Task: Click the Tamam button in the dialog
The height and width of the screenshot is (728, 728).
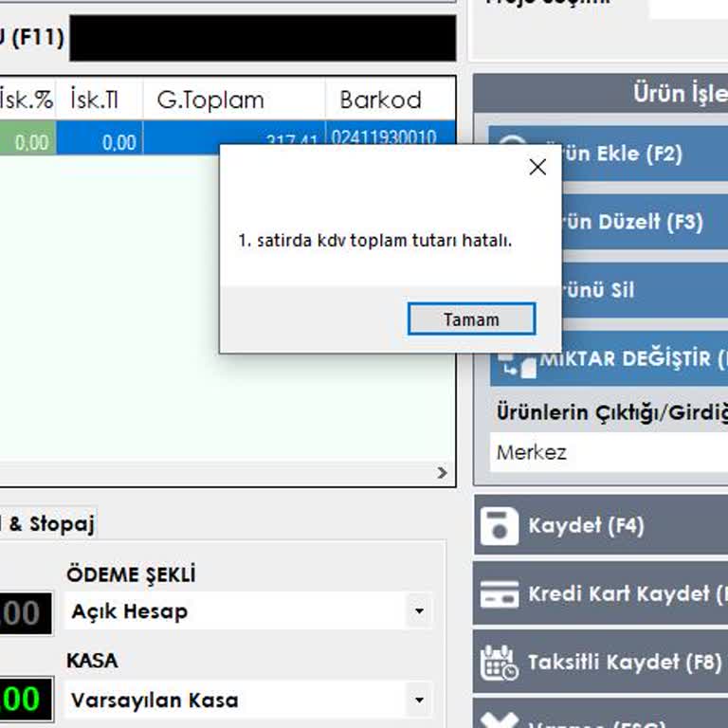Action: (x=471, y=318)
